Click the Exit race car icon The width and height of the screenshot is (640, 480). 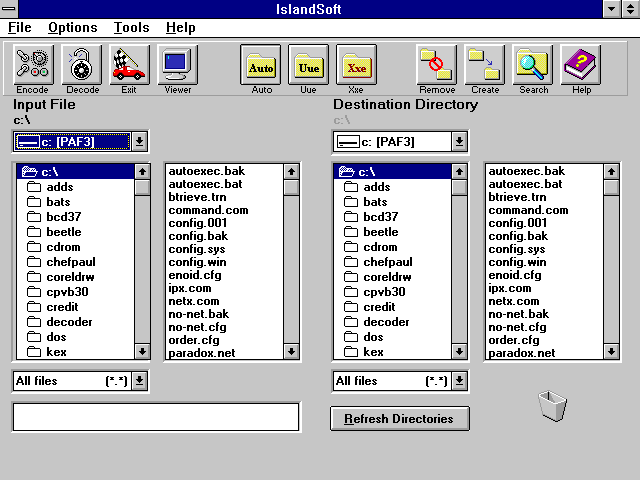coord(129,65)
